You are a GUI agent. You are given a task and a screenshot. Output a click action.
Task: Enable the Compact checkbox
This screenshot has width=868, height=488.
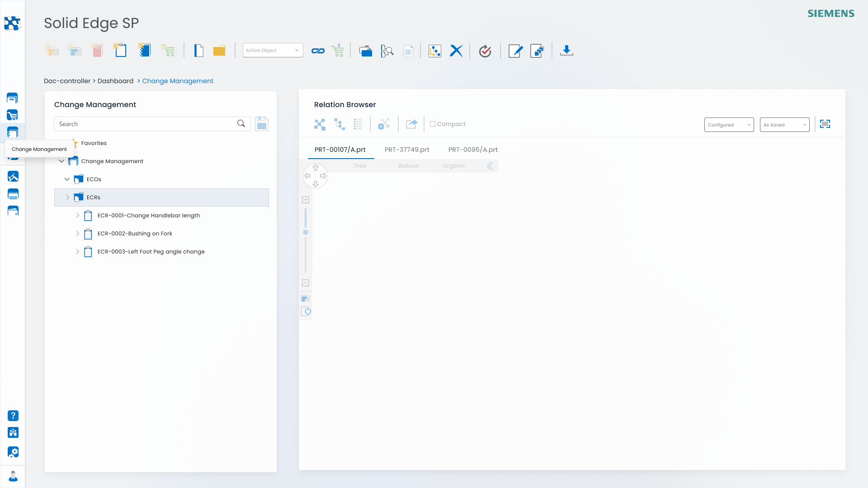(x=433, y=124)
